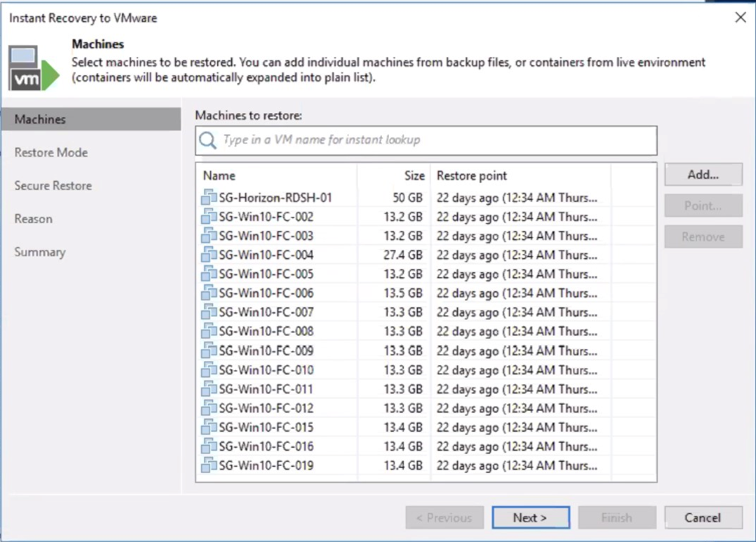Click the VM icon beside SG-Win10-FC-005
The image size is (756, 542).
tap(209, 274)
